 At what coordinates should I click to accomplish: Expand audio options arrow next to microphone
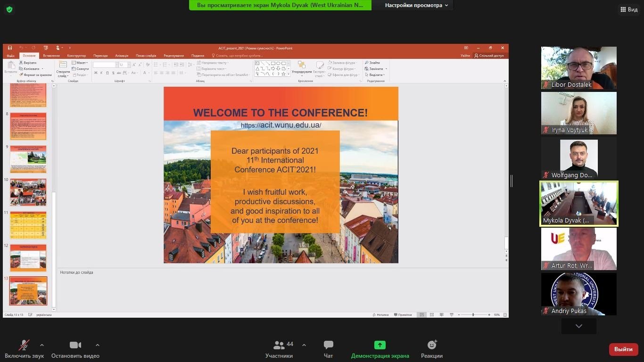click(42, 345)
